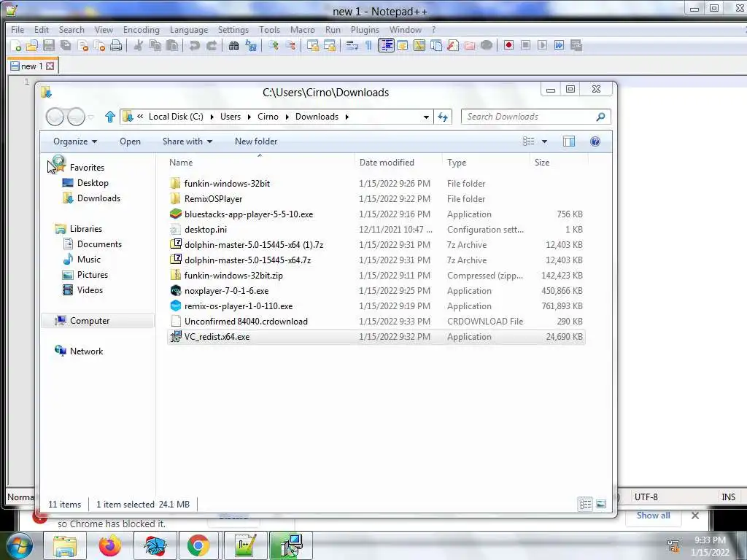Open the Plugins menu in Notepad++

click(365, 29)
